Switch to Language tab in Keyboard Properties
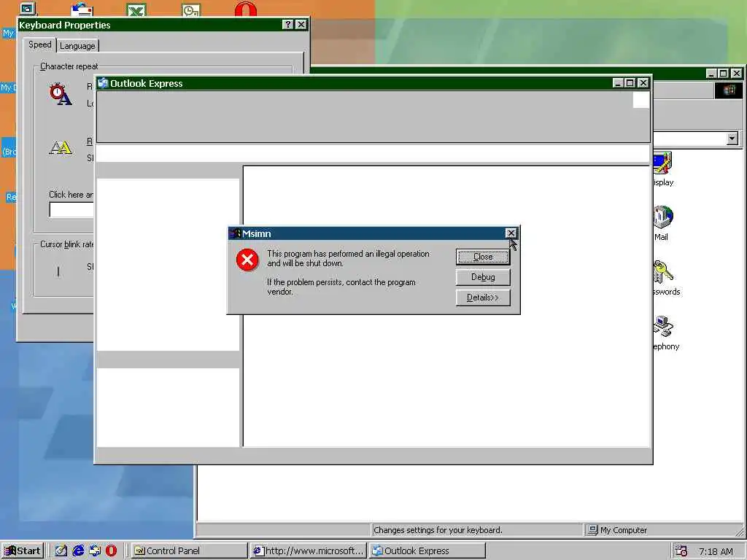The image size is (747, 560). click(77, 46)
